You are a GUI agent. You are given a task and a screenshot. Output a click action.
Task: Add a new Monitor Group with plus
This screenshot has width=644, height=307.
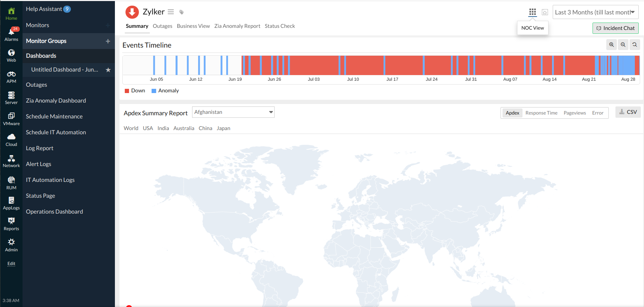(108, 41)
